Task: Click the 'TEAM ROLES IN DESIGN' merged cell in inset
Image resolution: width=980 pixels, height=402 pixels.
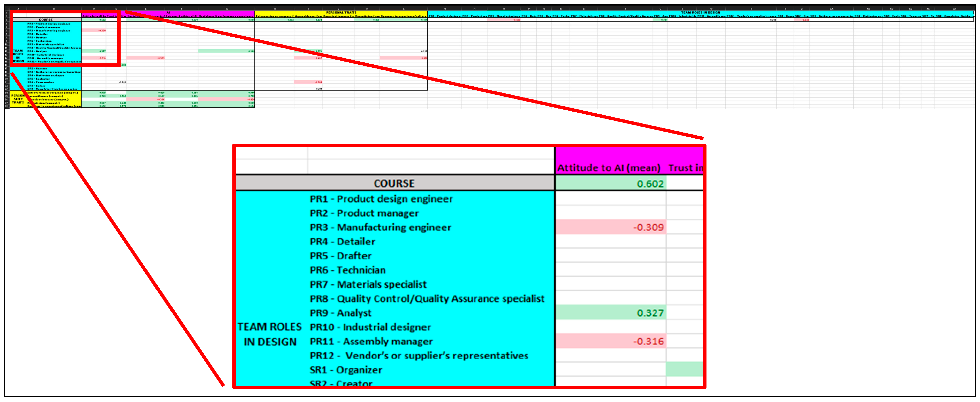Action: coord(270,334)
